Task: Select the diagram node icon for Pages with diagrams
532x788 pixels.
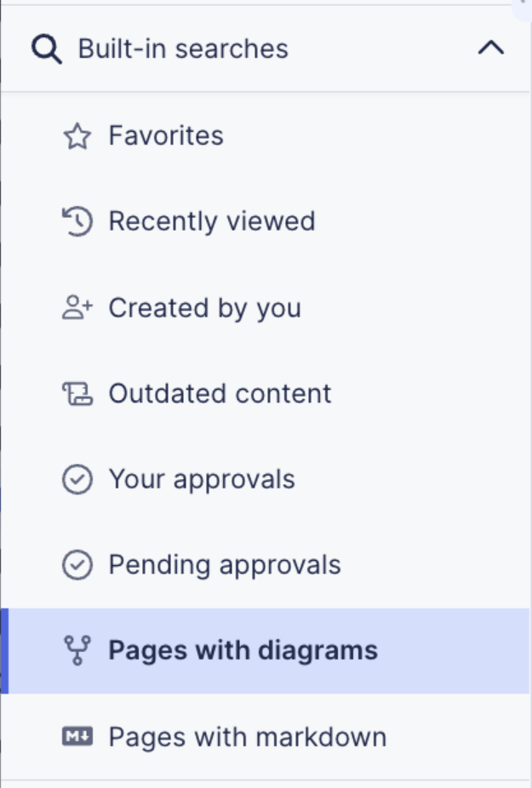Action: tap(77, 650)
